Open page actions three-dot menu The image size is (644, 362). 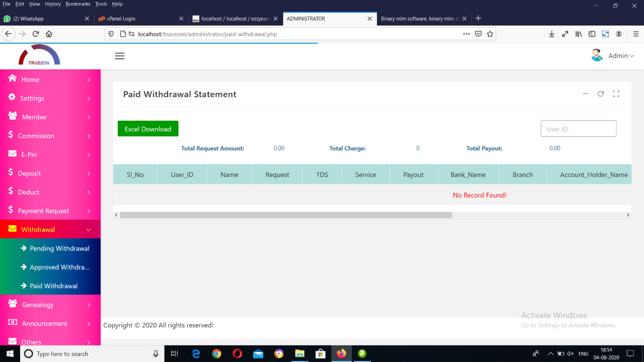click(467, 34)
